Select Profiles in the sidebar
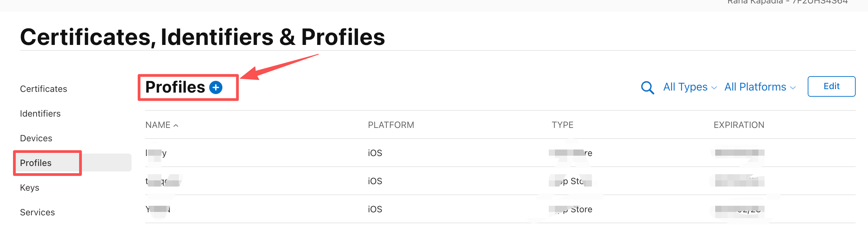The width and height of the screenshot is (868, 238). pos(36,163)
